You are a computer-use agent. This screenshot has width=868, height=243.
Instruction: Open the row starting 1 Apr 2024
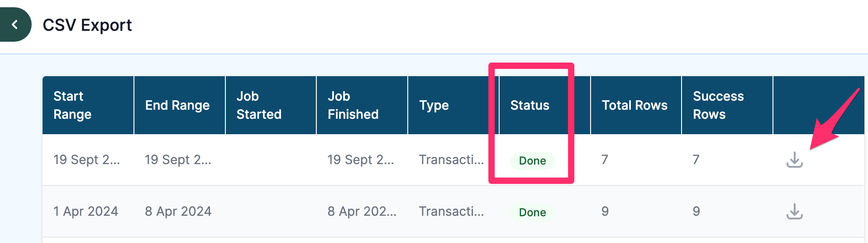click(453, 211)
